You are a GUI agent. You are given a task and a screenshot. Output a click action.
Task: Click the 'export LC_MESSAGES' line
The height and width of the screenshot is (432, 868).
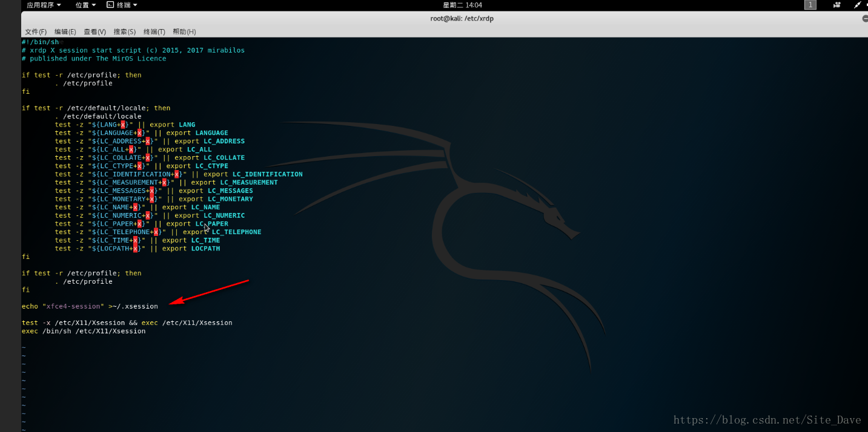[x=154, y=191]
